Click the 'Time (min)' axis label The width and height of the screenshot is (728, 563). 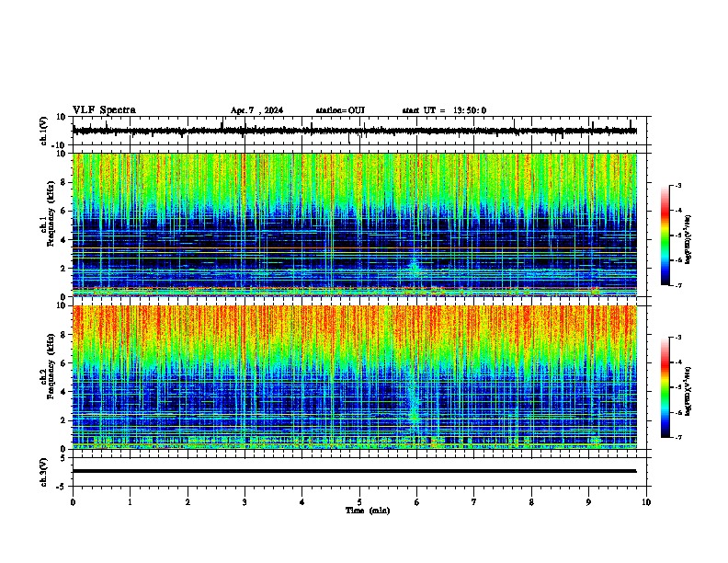[x=368, y=511]
